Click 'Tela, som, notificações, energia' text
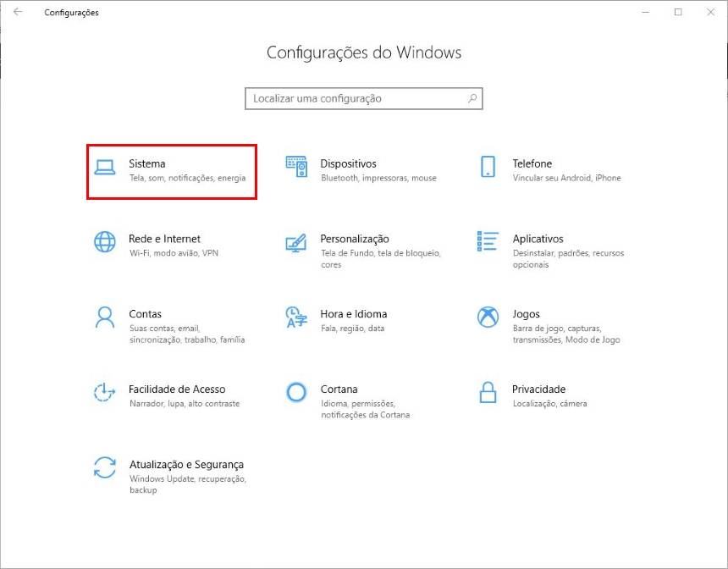 pyautogui.click(x=188, y=178)
